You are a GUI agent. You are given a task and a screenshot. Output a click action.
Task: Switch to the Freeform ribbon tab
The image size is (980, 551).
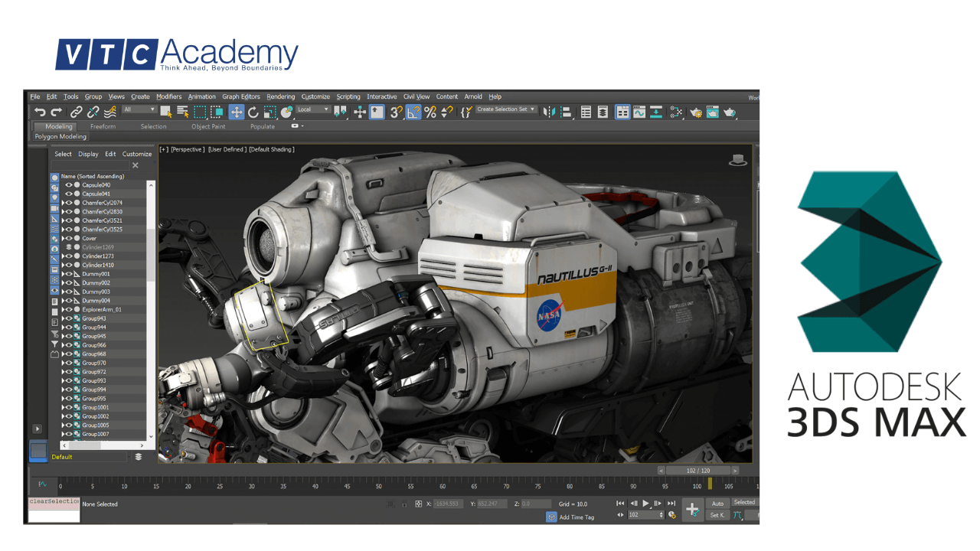coord(103,126)
